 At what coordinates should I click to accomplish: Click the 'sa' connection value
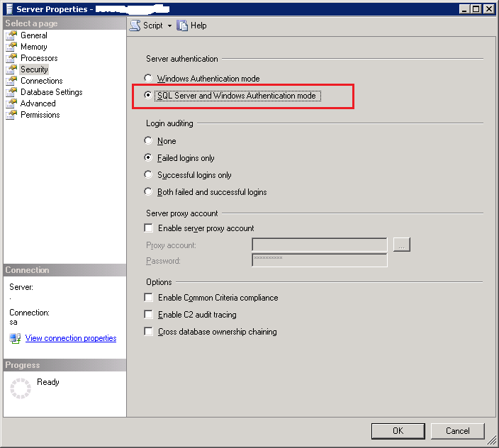tap(13, 322)
